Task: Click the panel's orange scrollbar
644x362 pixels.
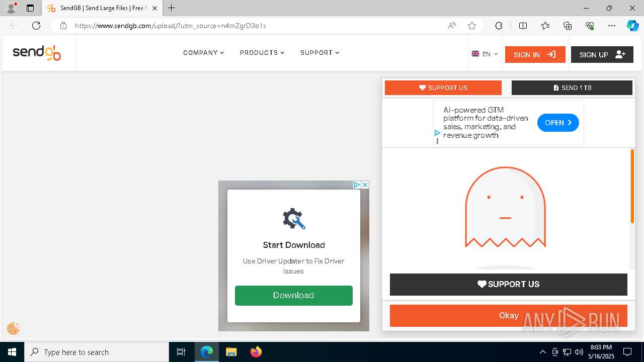Action: 632,186
